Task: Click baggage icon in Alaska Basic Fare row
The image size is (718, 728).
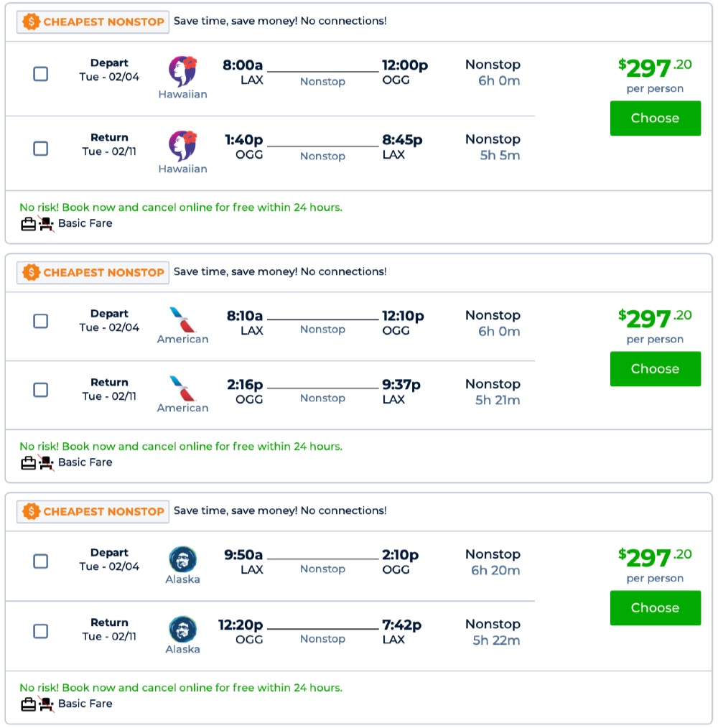Action: (28, 704)
